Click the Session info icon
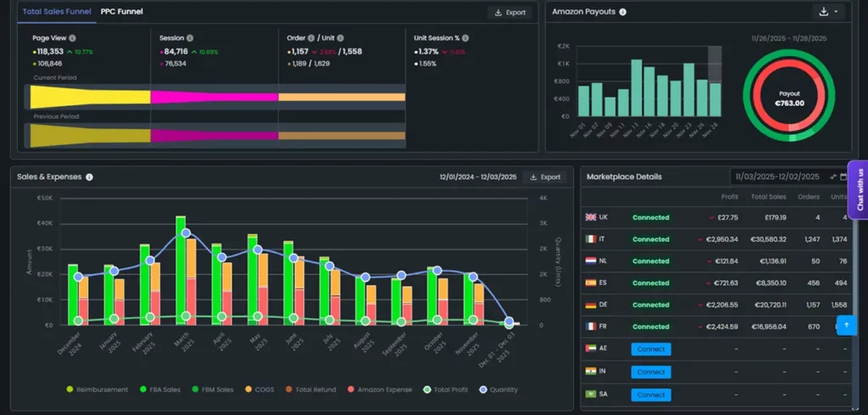 point(189,38)
